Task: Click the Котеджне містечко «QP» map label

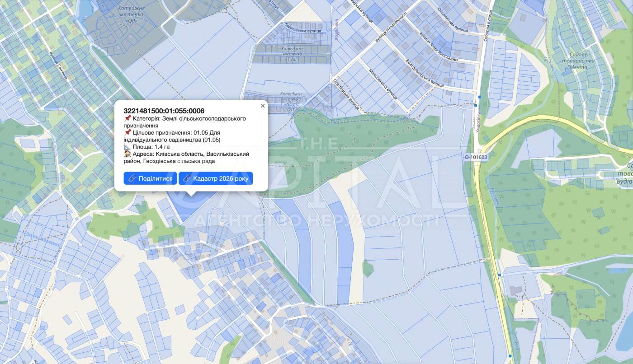Action: 131,14
